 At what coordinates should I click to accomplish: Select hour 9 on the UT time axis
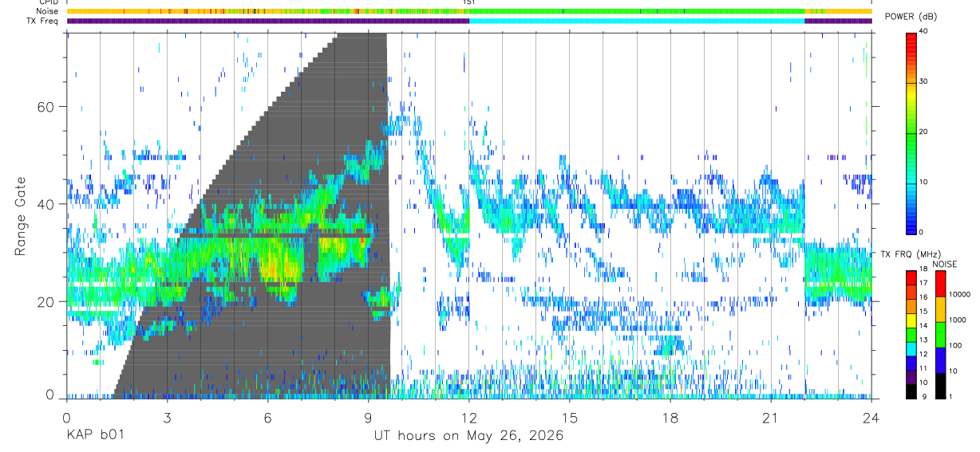coord(369,417)
